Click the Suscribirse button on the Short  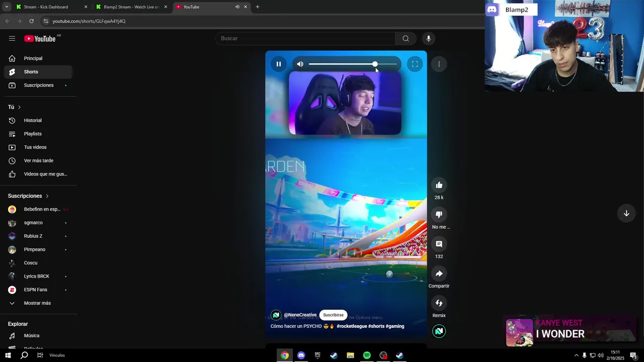click(333, 315)
